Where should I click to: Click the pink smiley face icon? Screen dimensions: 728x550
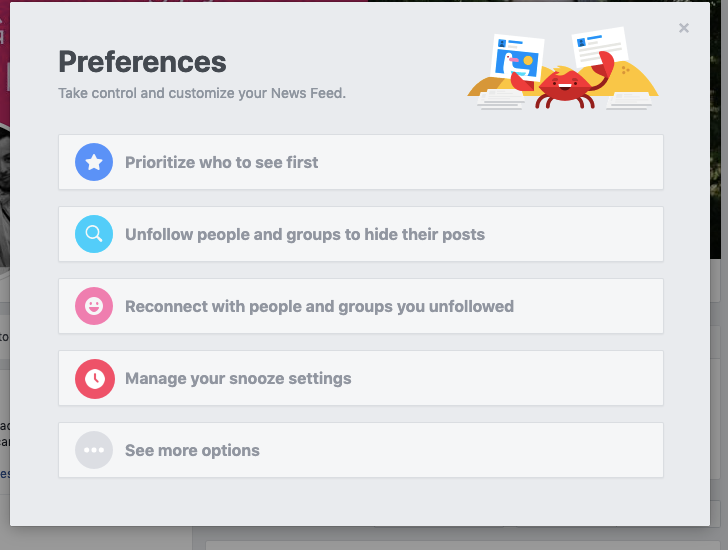click(x=94, y=306)
